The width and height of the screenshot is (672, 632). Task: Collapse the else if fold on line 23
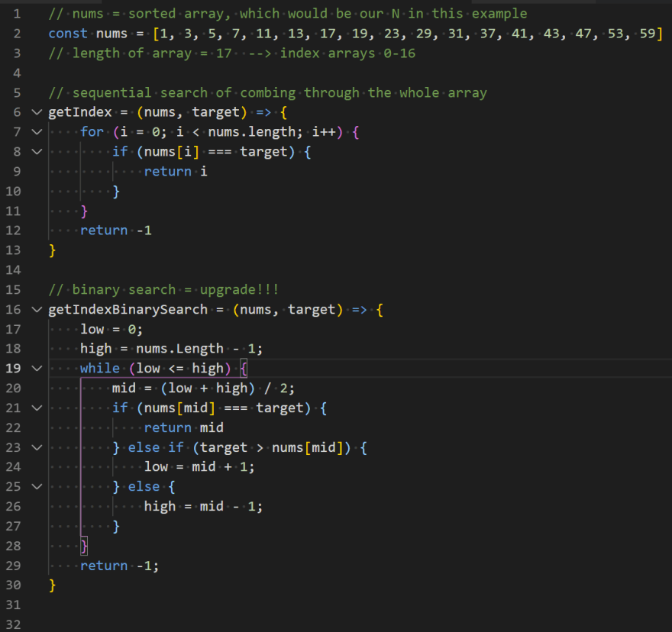tap(37, 447)
